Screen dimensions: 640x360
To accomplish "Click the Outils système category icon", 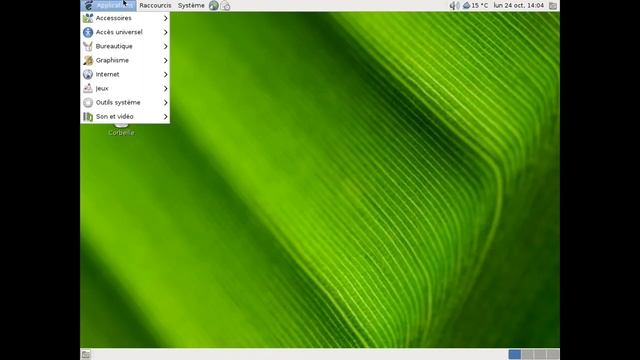I will (88, 102).
